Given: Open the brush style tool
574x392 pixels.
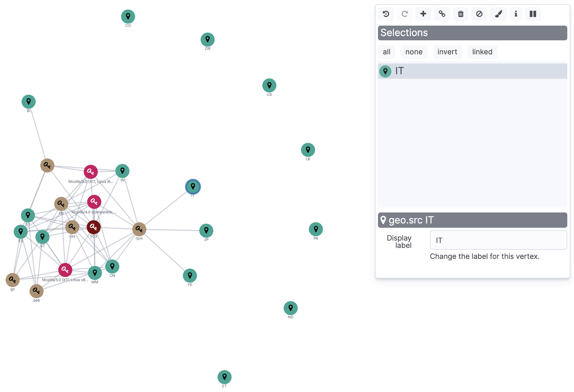Looking at the screenshot, I should [x=498, y=14].
